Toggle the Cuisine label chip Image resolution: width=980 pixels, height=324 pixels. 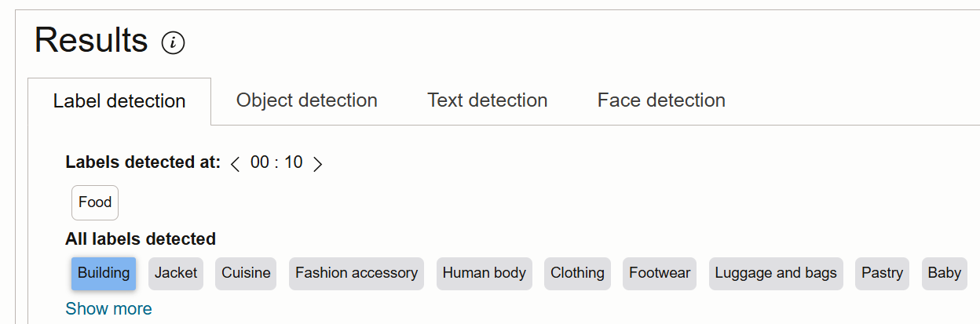click(x=246, y=273)
